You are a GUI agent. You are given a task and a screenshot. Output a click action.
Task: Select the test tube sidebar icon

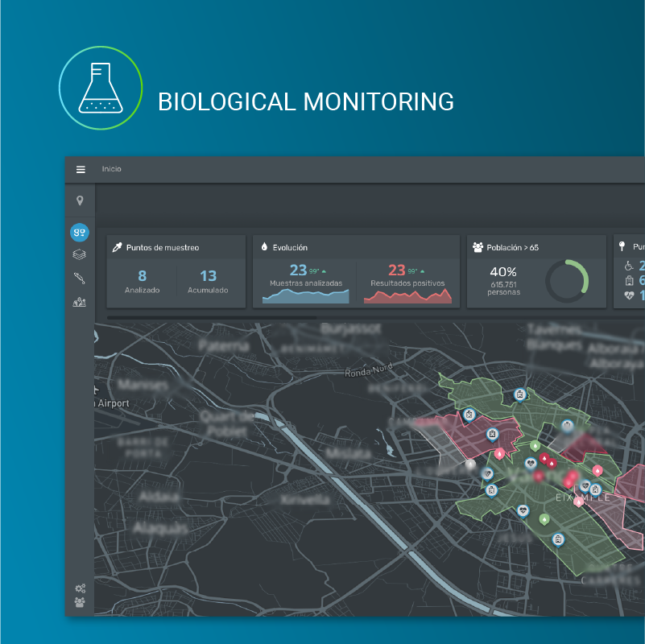[80, 279]
